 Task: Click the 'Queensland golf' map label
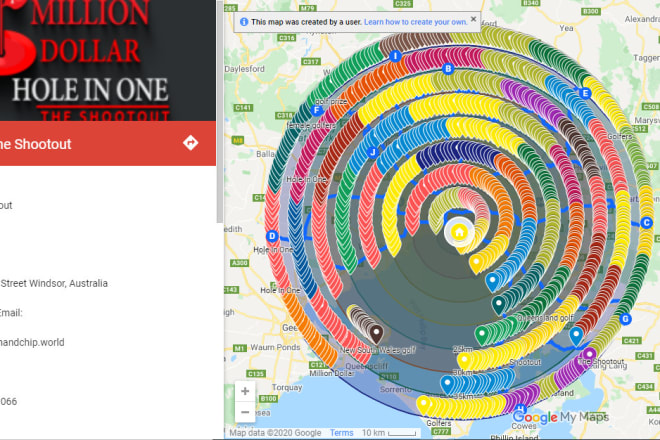pos(545,318)
